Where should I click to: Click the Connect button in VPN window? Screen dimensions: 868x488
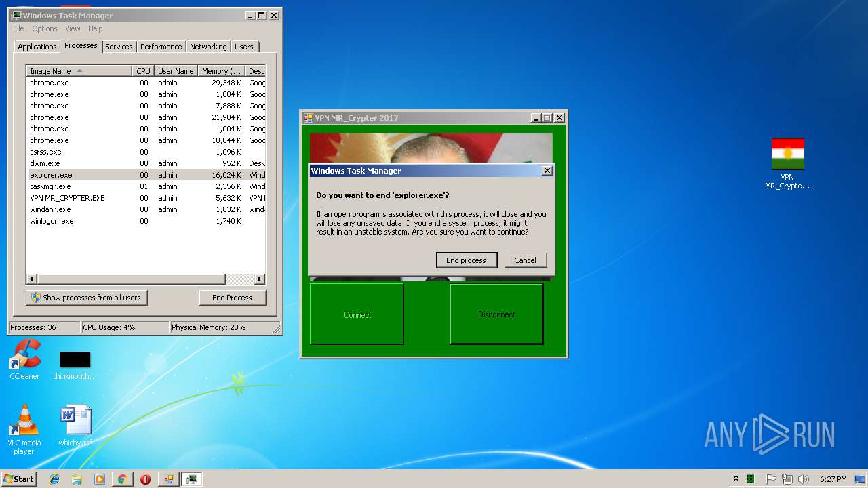click(357, 314)
